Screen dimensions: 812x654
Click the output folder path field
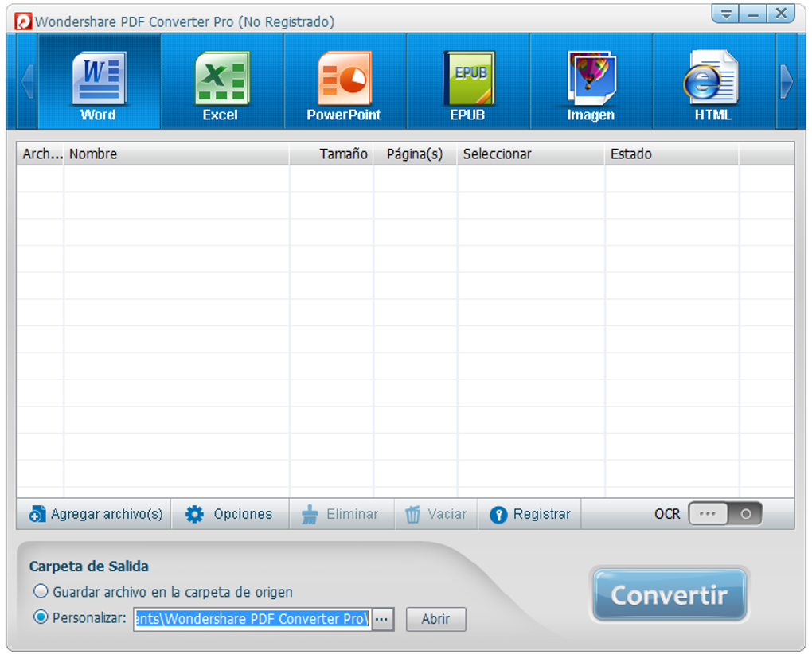252,619
